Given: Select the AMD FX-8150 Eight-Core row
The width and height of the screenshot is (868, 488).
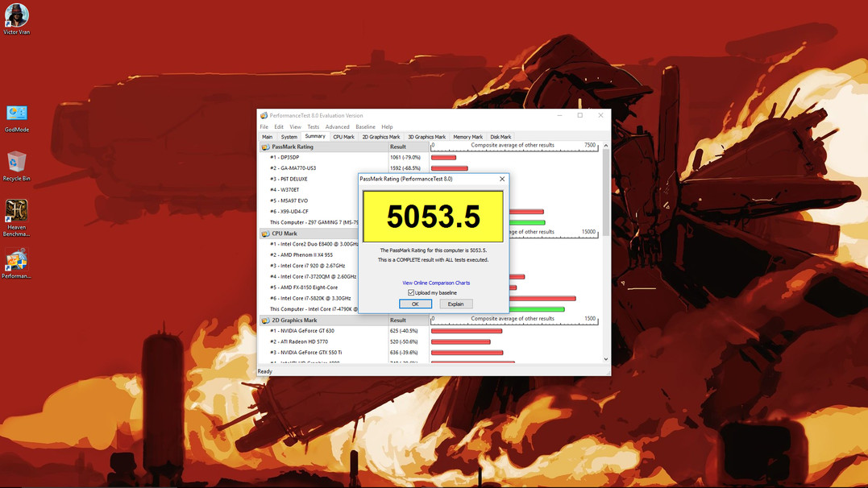Looking at the screenshot, I should (309, 287).
